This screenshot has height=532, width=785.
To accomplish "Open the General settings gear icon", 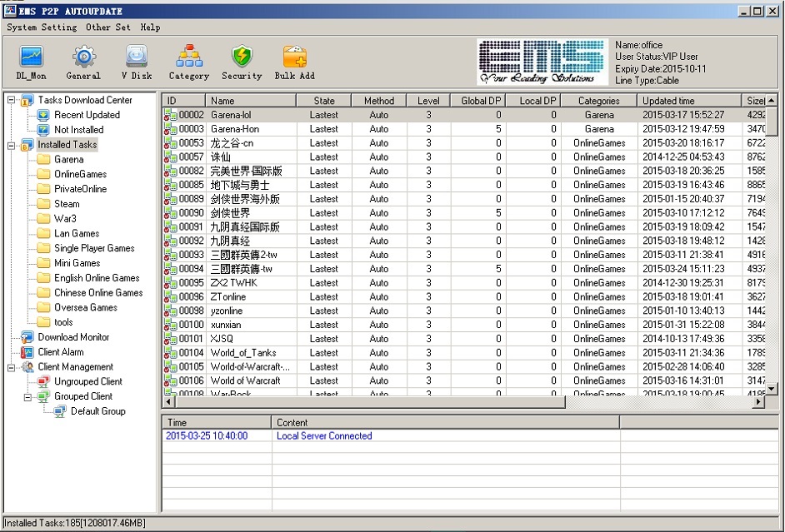I will pyautogui.click(x=83, y=57).
